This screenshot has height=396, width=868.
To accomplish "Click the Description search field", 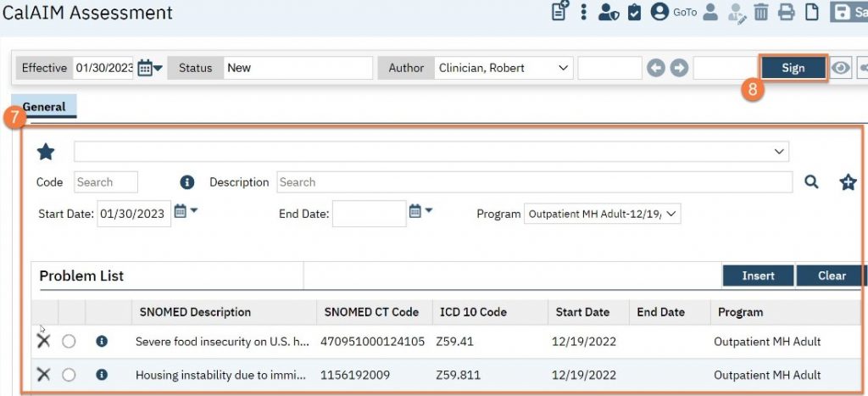I will (534, 182).
